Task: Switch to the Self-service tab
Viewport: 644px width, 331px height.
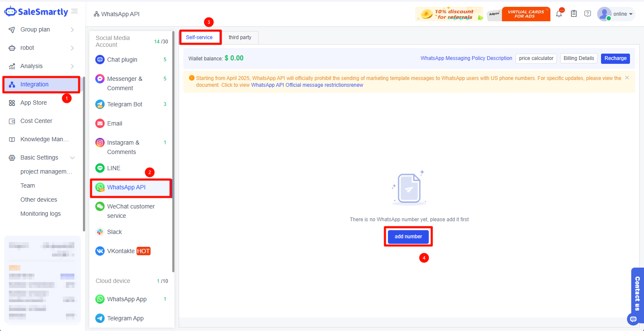Action: click(x=199, y=37)
